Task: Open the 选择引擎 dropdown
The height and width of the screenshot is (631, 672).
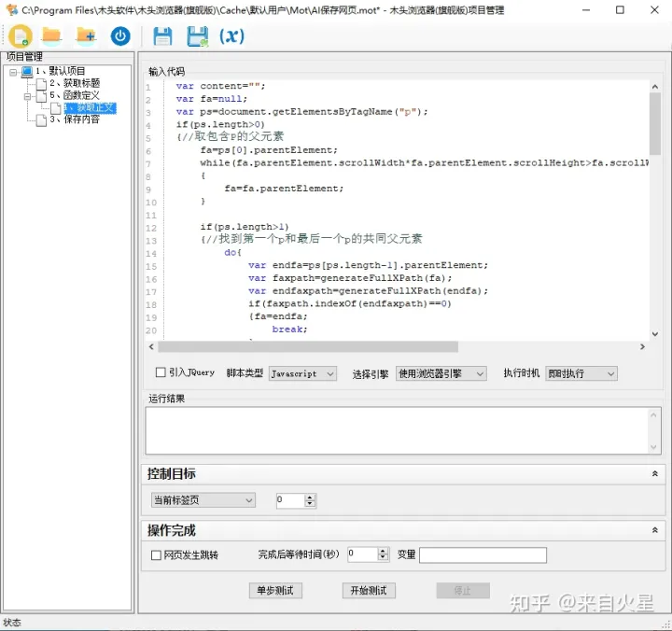Action: 441,373
